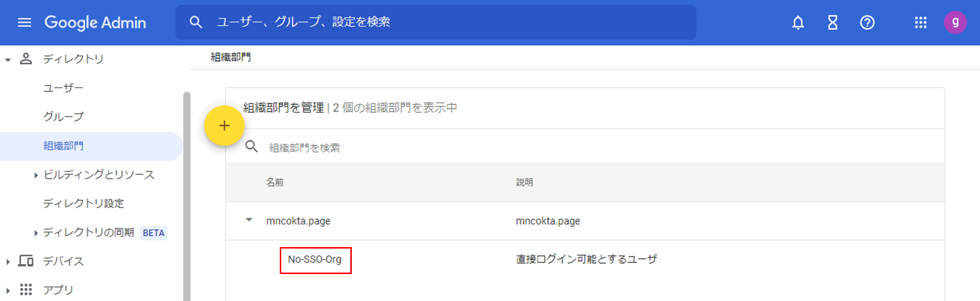
Task: Select グループ in the sidebar
Action: [63, 117]
